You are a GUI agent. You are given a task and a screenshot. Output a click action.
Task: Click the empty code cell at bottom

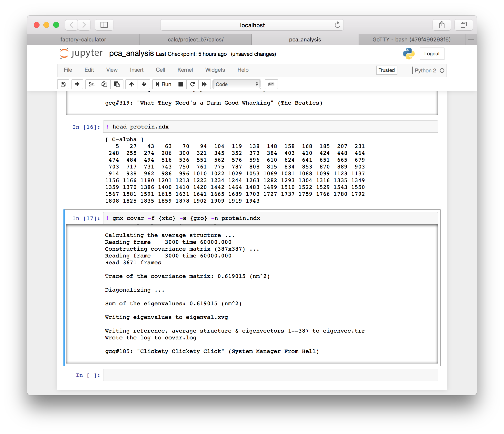[271, 375]
